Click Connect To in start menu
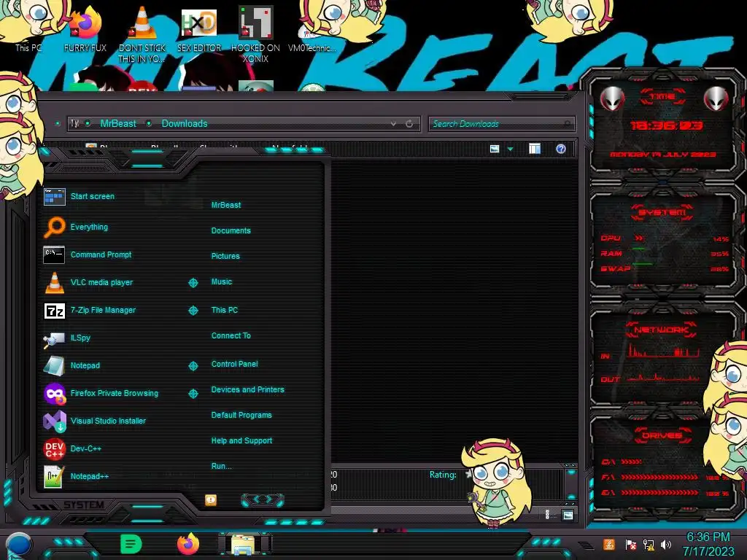This screenshot has width=747, height=560. click(x=231, y=335)
